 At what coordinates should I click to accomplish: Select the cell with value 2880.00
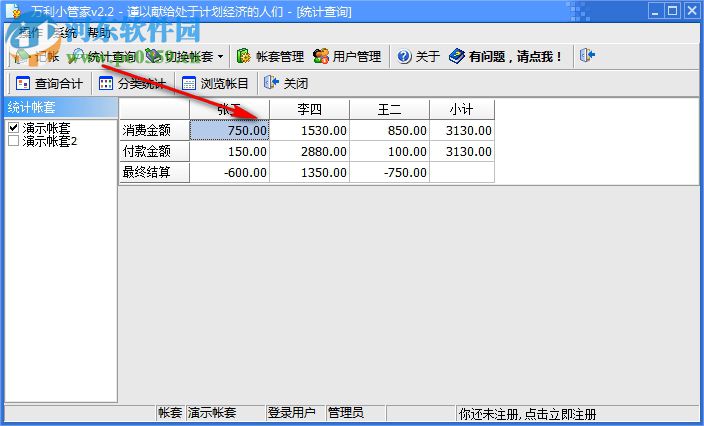coord(309,151)
